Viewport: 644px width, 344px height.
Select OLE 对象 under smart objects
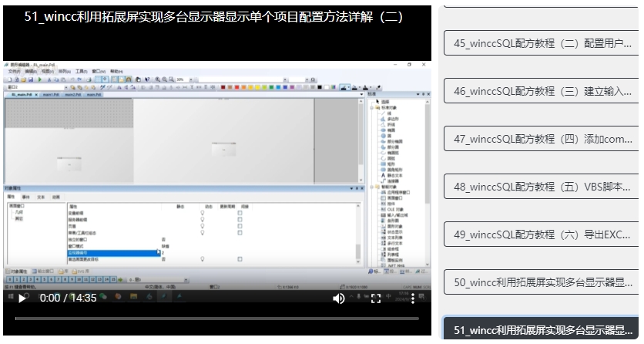point(391,209)
